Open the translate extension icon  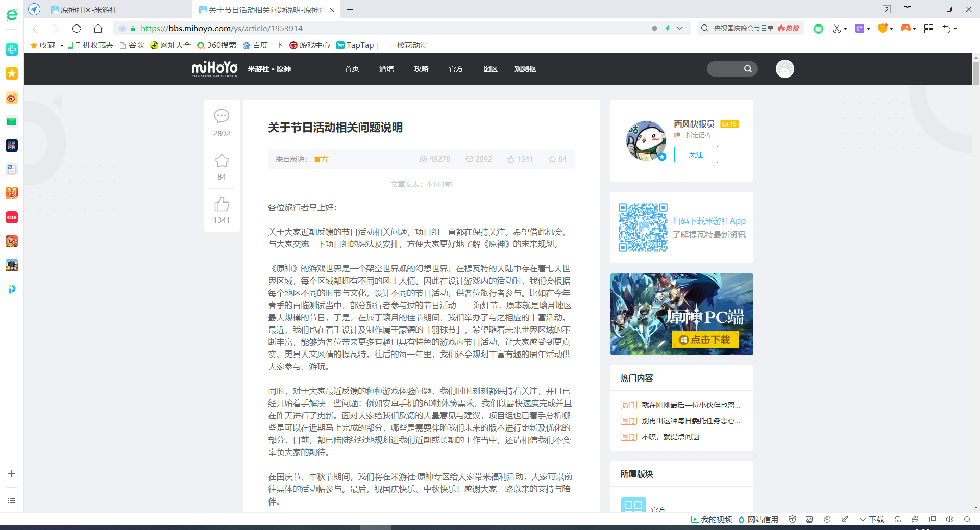coord(860,29)
